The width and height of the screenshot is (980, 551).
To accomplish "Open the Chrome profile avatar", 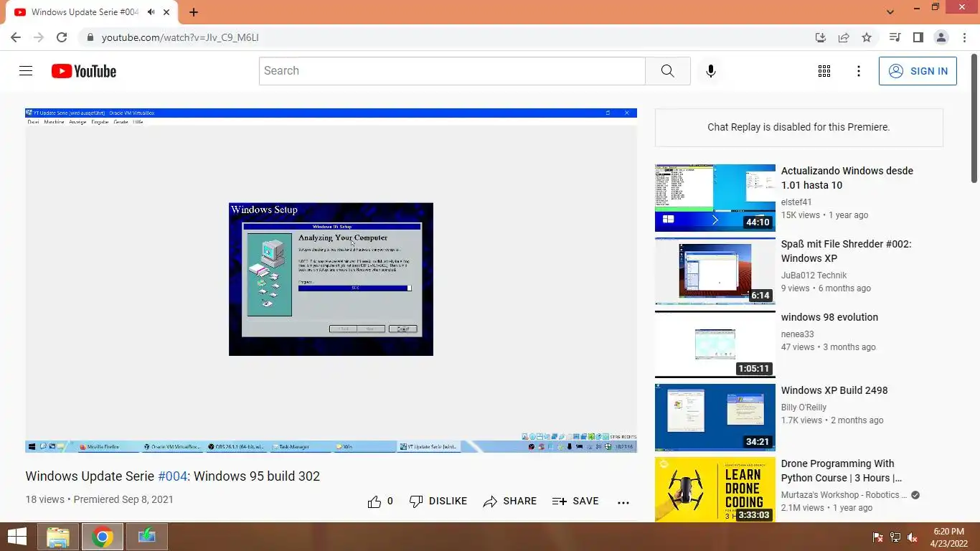I will (941, 37).
